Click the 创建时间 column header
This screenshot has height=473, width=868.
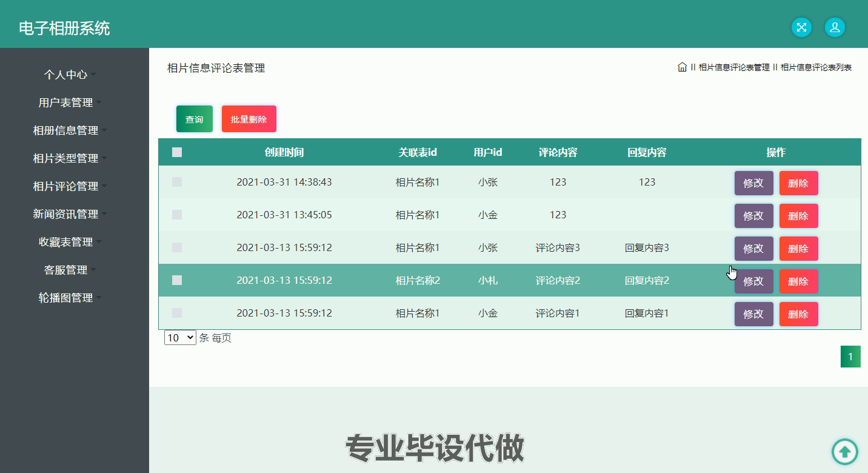284,152
